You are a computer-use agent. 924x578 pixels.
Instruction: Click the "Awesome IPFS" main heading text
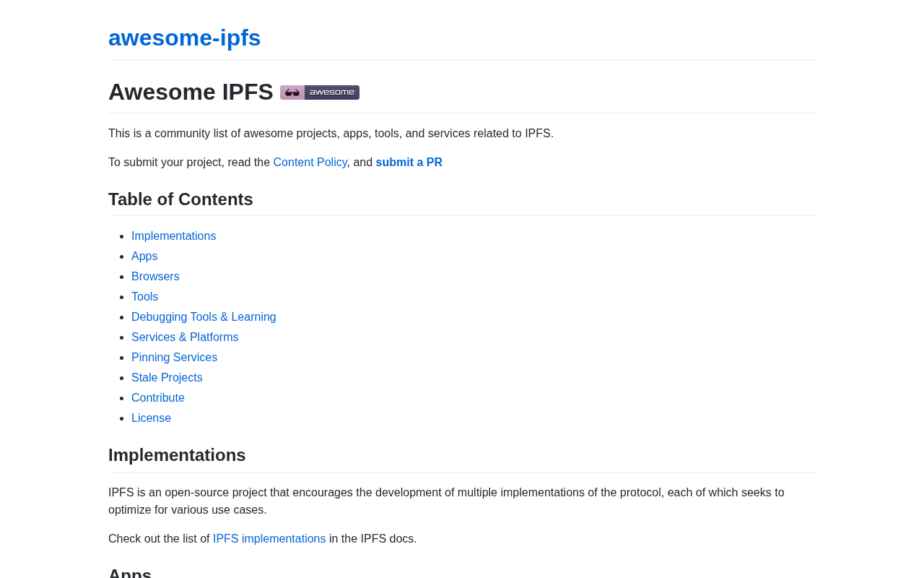(x=191, y=92)
